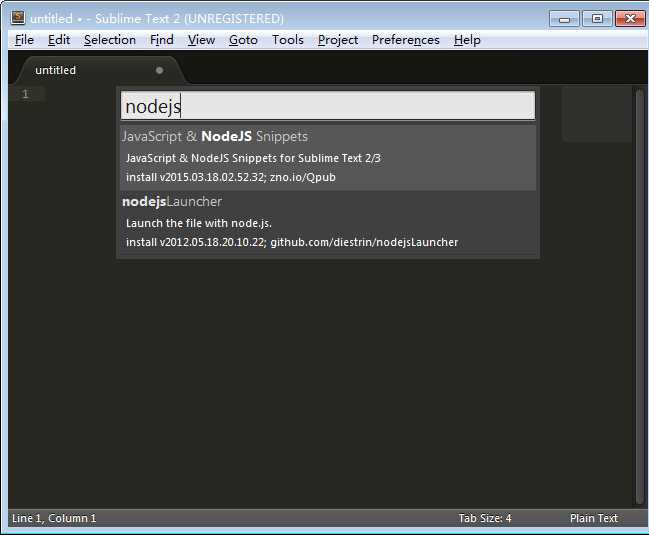Click the minimap viewport at top right

pos(596,114)
